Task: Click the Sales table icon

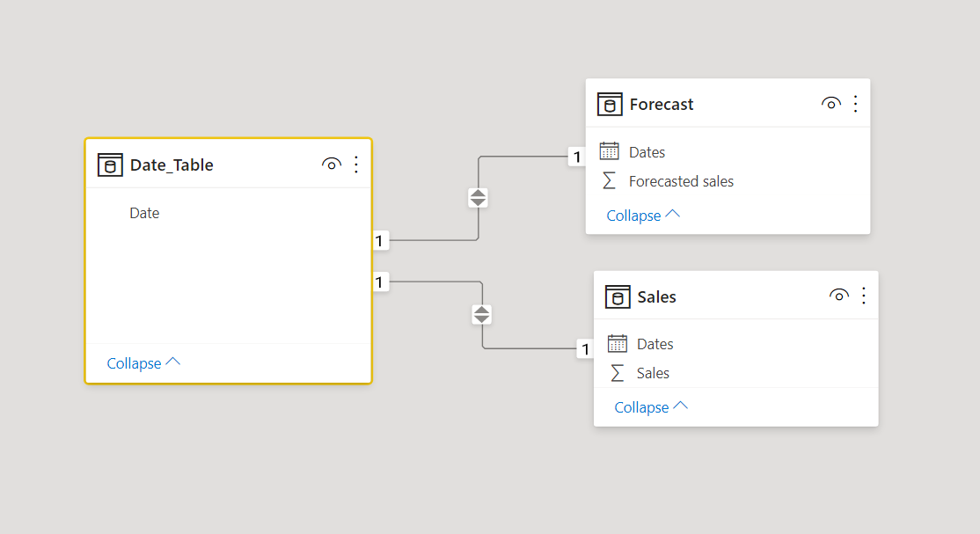Action: point(618,296)
